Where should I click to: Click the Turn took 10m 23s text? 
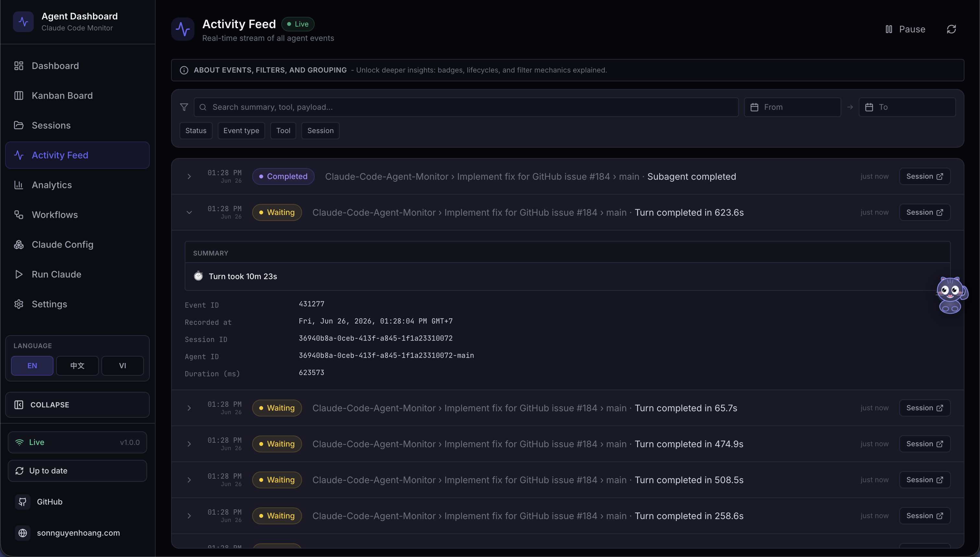243,276
